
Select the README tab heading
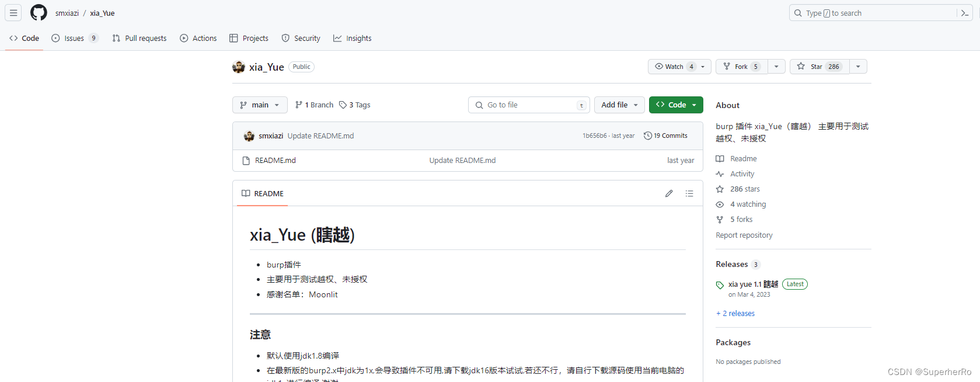pyautogui.click(x=263, y=193)
